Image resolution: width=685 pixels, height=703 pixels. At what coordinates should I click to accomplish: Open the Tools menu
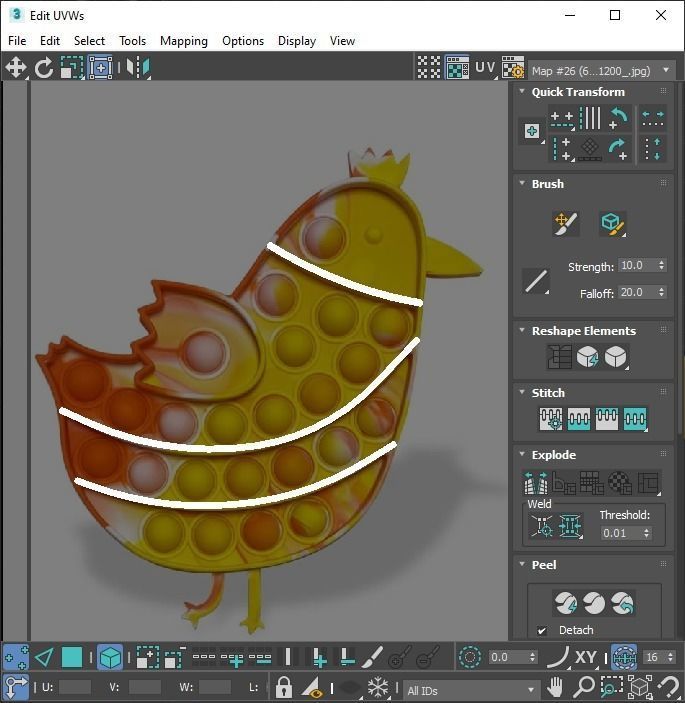coord(133,41)
